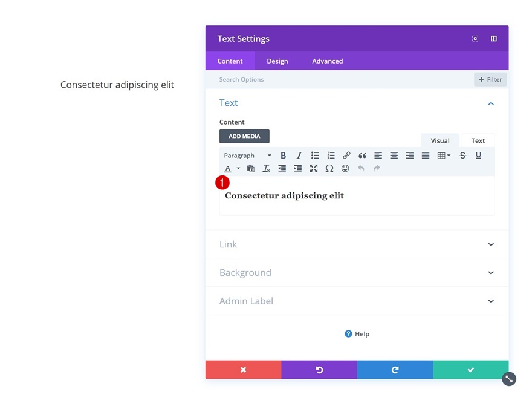Clear formatting with the Tx icon
The image size is (532, 406).
coord(267,168)
